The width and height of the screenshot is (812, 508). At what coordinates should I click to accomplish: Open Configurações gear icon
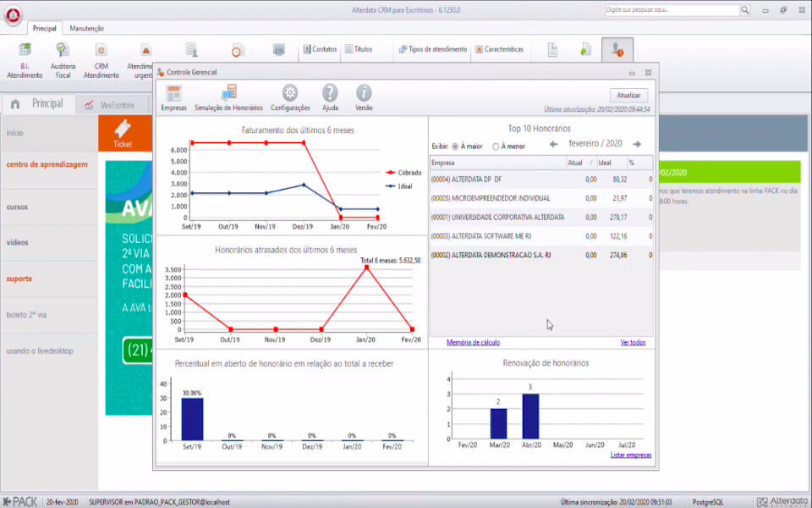[290, 98]
